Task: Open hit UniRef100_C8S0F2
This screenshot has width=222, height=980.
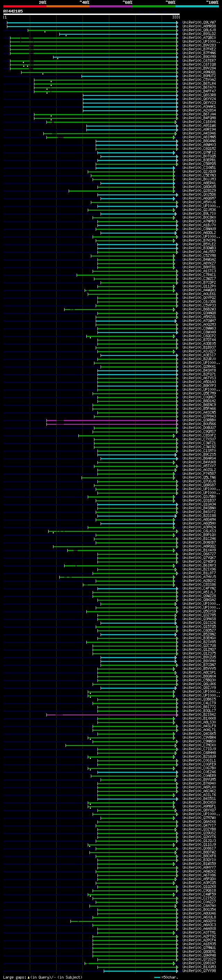Action: pyautogui.click(x=199, y=436)
